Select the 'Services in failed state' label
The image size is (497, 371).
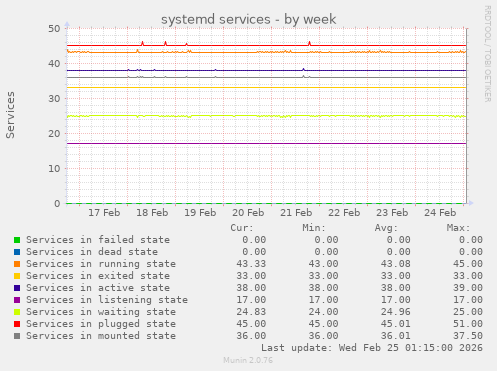pos(98,240)
